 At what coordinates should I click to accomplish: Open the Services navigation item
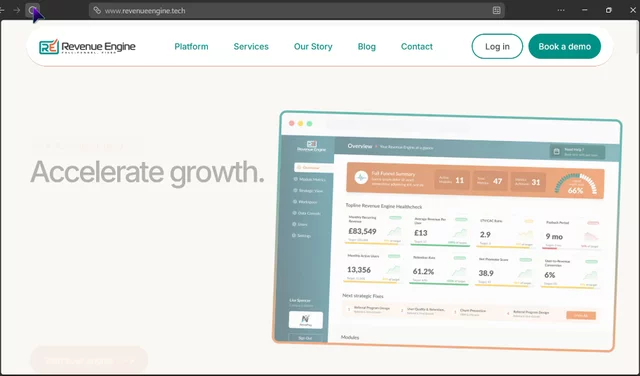click(251, 47)
